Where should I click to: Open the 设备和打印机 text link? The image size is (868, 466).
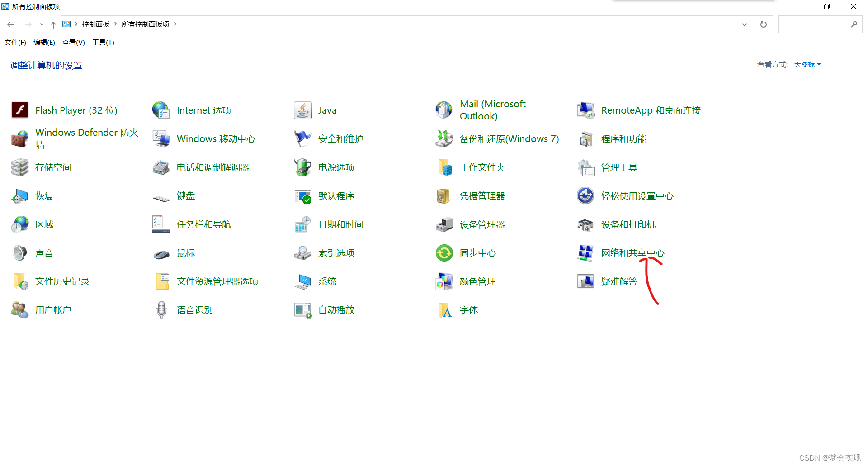(628, 224)
